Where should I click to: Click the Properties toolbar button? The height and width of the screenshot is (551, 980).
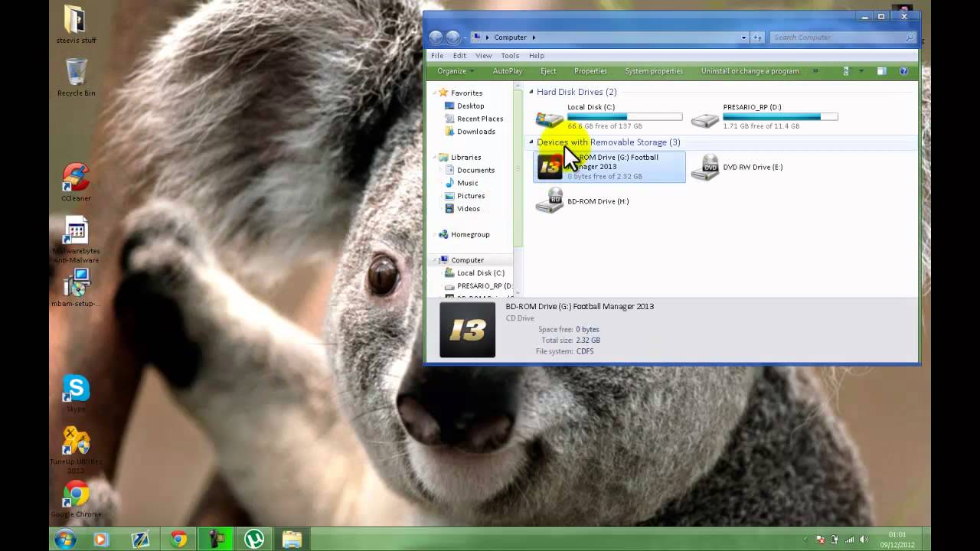590,71
